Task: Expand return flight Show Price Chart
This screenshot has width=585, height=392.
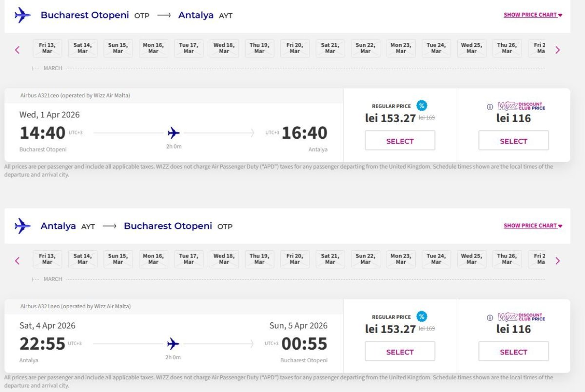Action: [532, 226]
